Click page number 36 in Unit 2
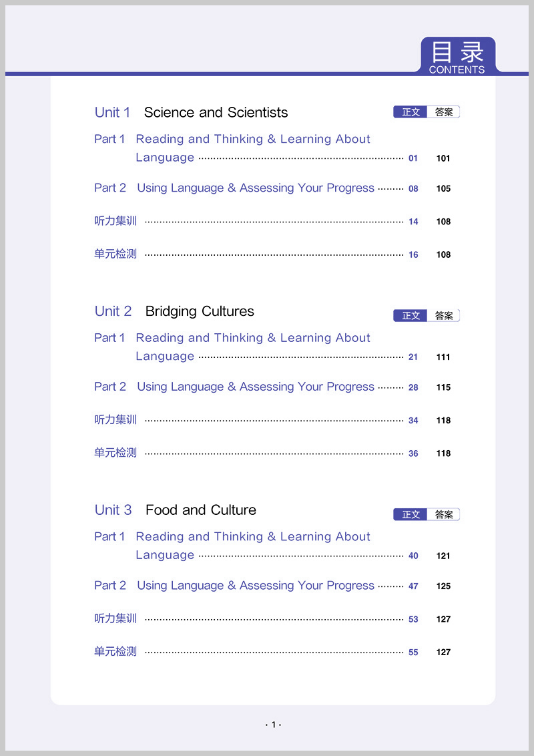534x756 pixels. point(413,453)
